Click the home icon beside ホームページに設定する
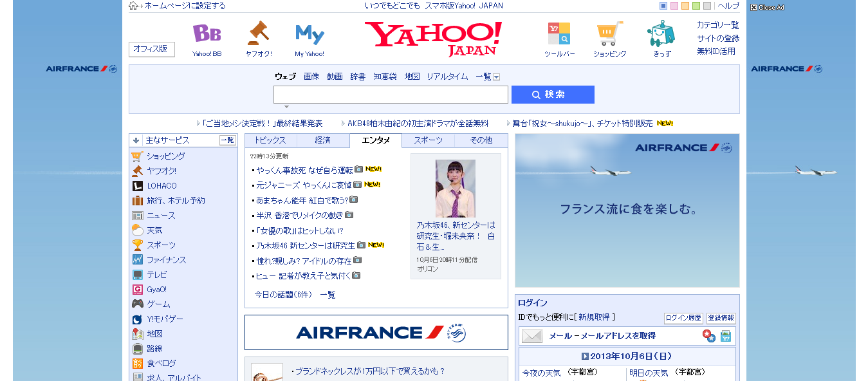Image resolution: width=868 pixels, height=381 pixels. coord(133,6)
